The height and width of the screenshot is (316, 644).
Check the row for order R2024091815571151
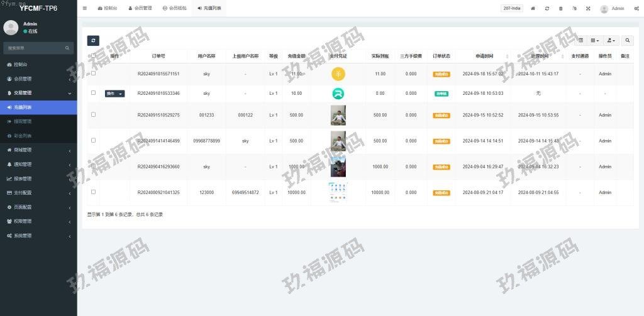(x=93, y=74)
